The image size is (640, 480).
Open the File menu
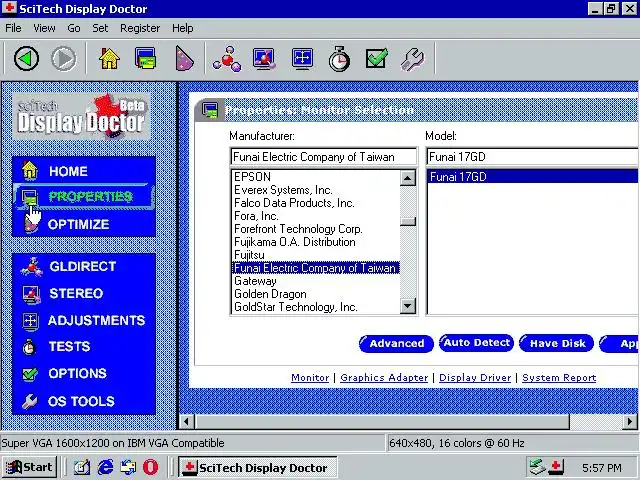coord(13,28)
